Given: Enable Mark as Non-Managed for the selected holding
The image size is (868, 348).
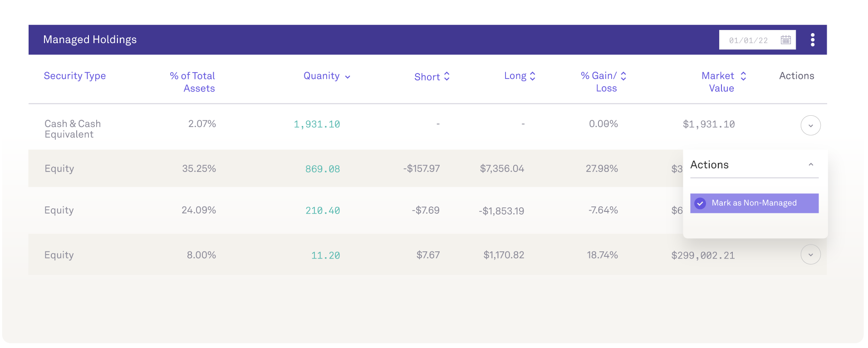Looking at the screenshot, I should [x=754, y=203].
